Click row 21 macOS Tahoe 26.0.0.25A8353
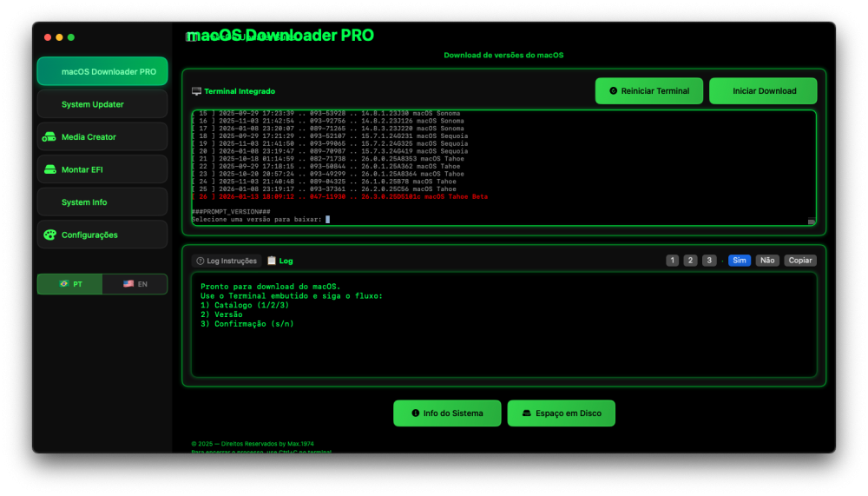The image size is (868, 496). [328, 158]
